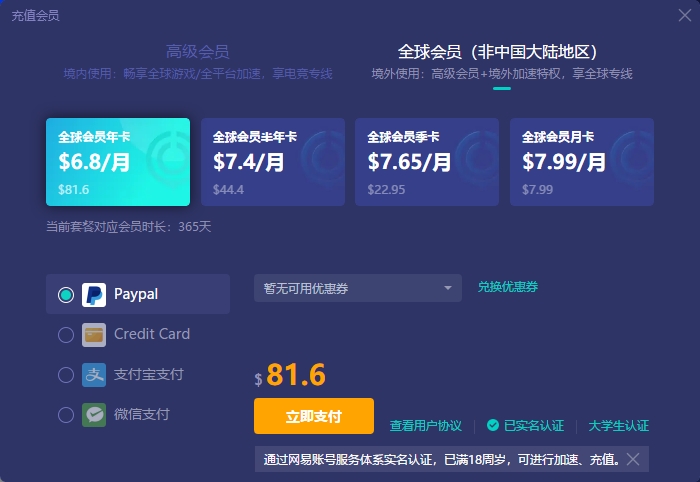The height and width of the screenshot is (482, 700).
Task: Click the Credit Card icon
Action: click(x=94, y=335)
